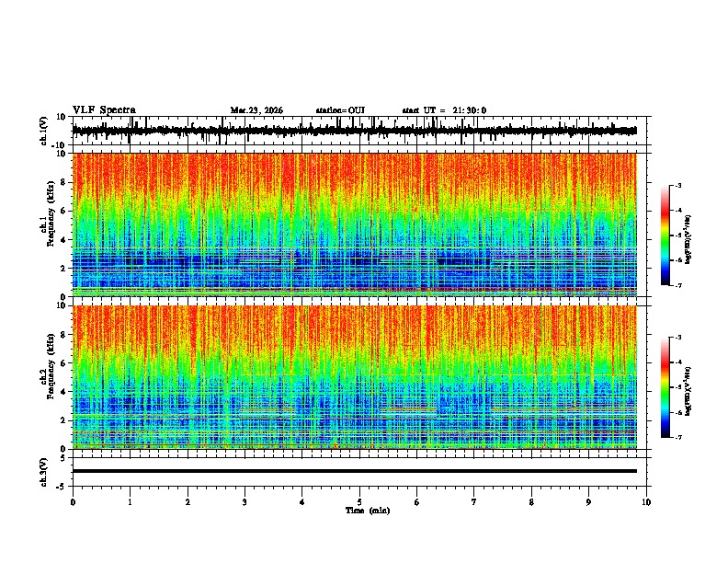Click the ch.2 "Frequency (kHz)" axis label
Viewport: 728px width, 563px height.
click(x=51, y=366)
